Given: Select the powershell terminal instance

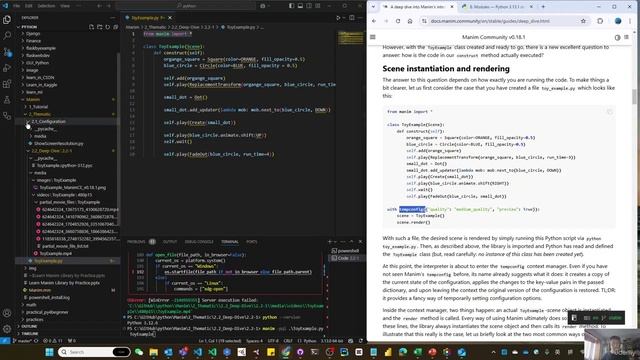Looking at the screenshot, I should pos(345,251).
